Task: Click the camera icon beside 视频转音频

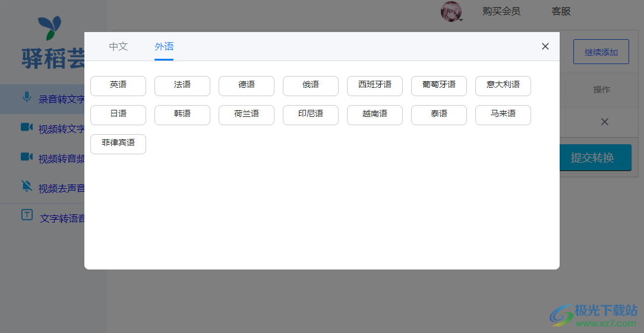Action: coord(26,157)
